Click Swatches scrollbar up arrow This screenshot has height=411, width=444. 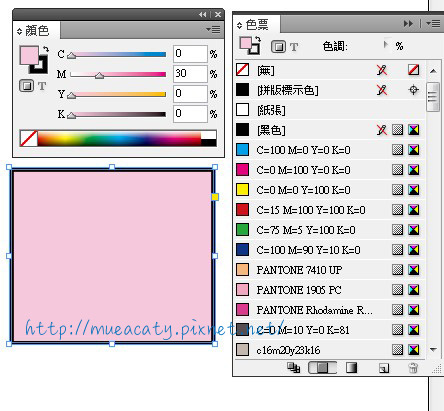pyautogui.click(x=433, y=71)
